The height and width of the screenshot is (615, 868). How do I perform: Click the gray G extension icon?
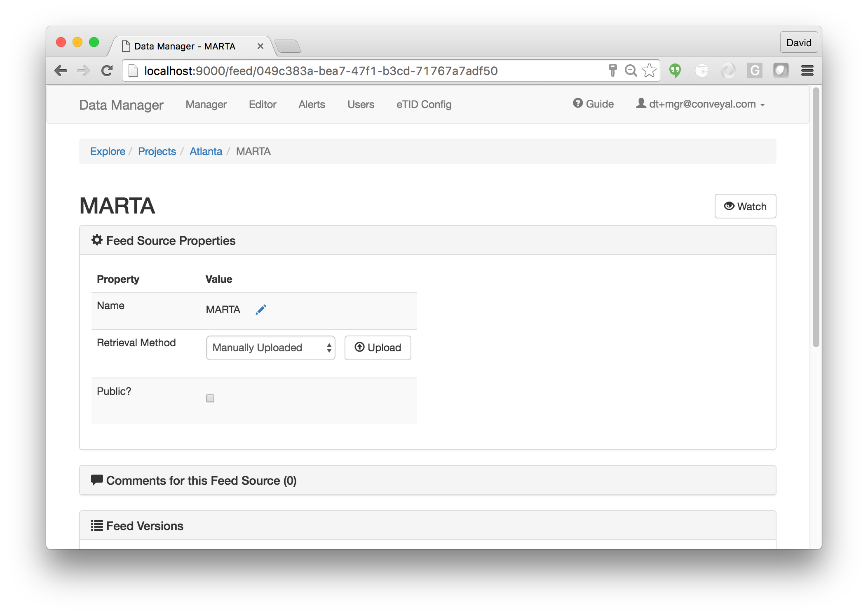[x=754, y=70]
